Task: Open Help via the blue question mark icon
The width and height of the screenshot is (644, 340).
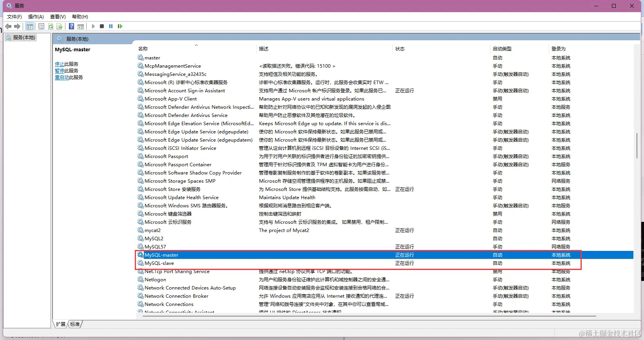Action: click(x=72, y=26)
